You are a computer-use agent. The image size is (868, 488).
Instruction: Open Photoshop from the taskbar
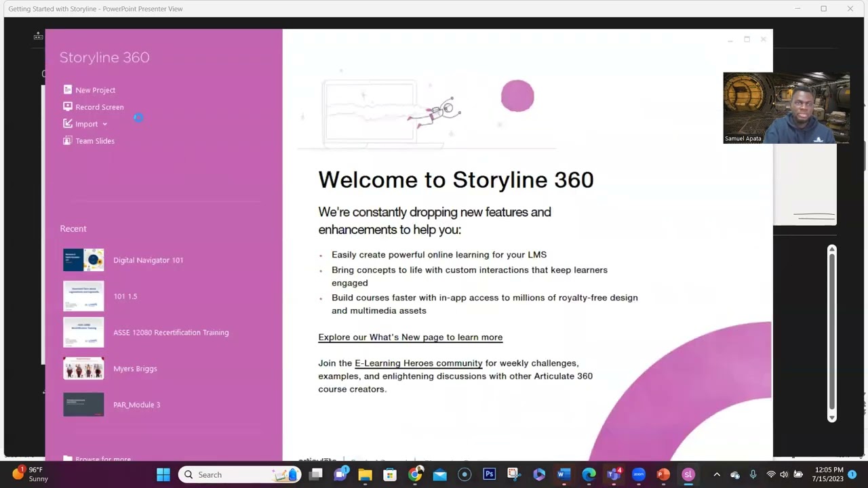coord(489,474)
